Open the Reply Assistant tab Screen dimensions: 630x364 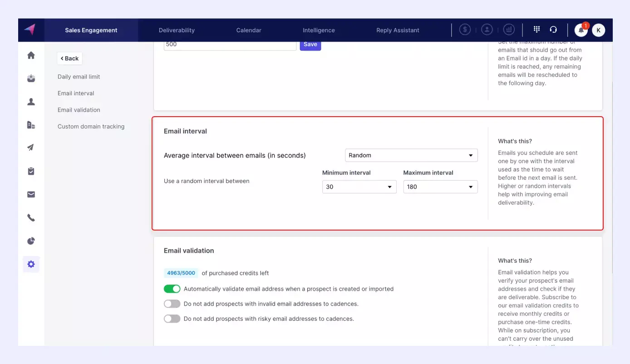tap(398, 30)
